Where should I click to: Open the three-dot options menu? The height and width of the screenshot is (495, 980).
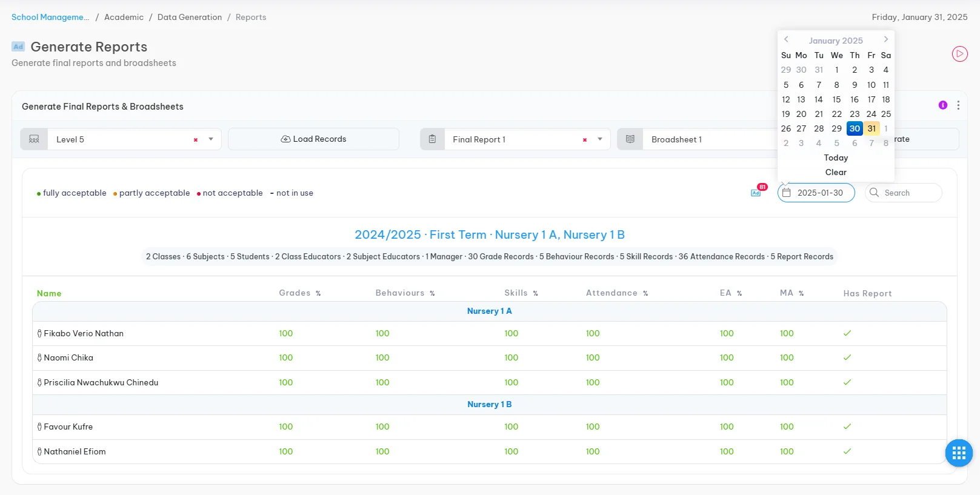click(x=958, y=105)
